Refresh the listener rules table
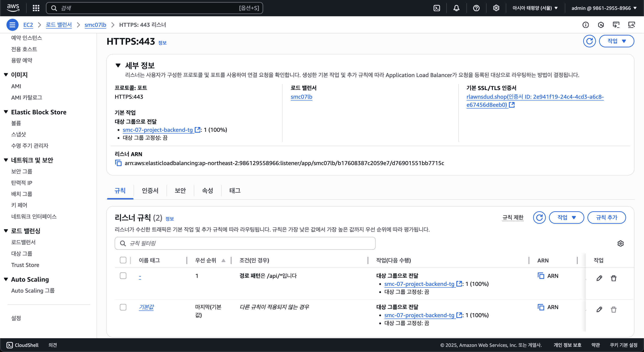The height and width of the screenshot is (352, 644). [539, 218]
